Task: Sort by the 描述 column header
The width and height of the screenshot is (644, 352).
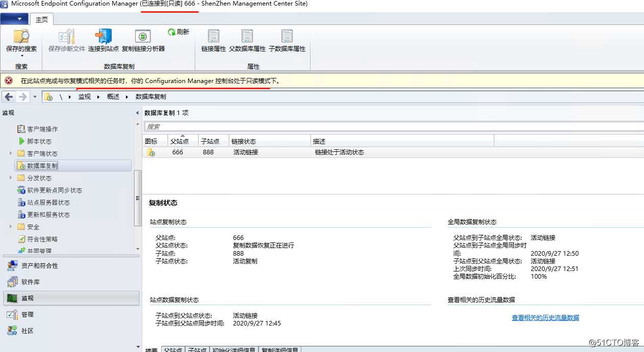Action: pyautogui.click(x=402, y=141)
